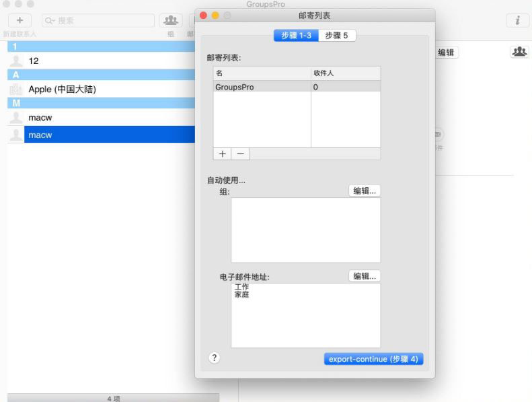Click the group icon beside 编辑

point(519,52)
